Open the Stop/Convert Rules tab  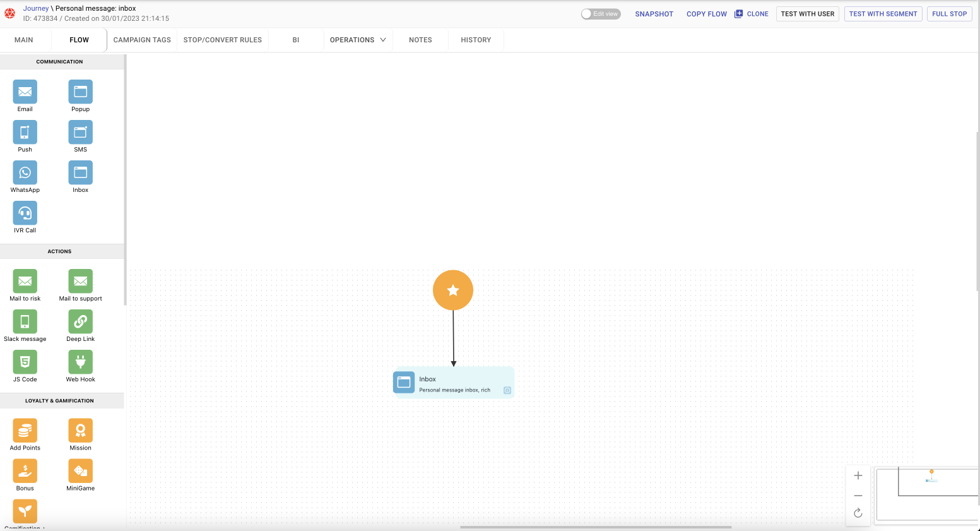[x=223, y=40]
